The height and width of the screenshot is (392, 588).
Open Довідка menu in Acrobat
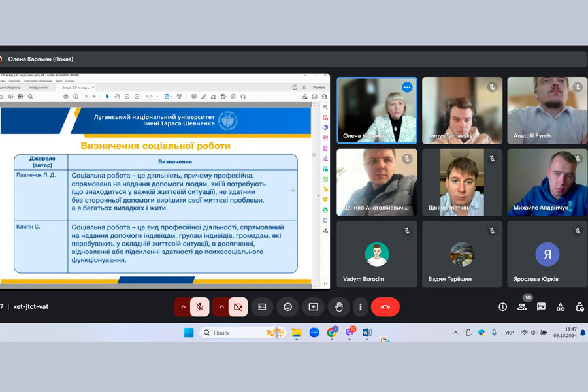pos(70,80)
